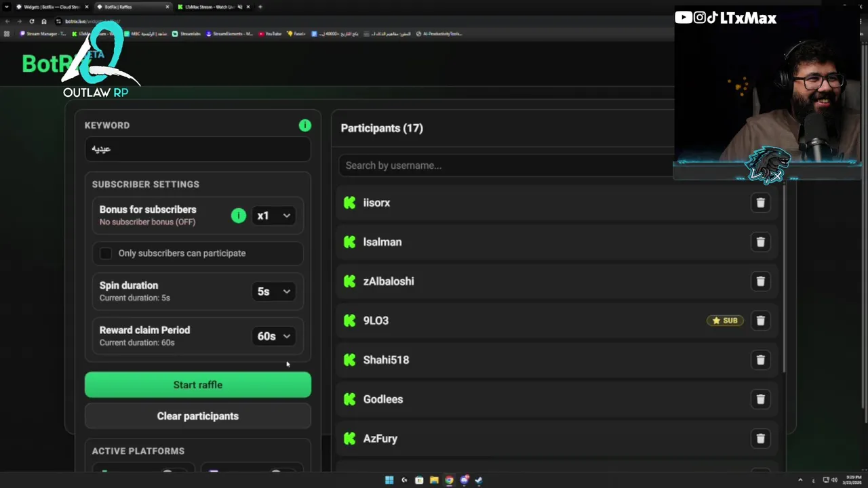Go back with the browser back arrow
The image size is (868, 488).
[7, 21]
